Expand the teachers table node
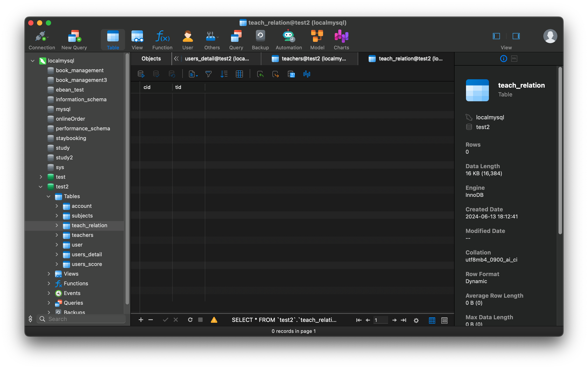This screenshot has height=369, width=588. (x=57, y=235)
